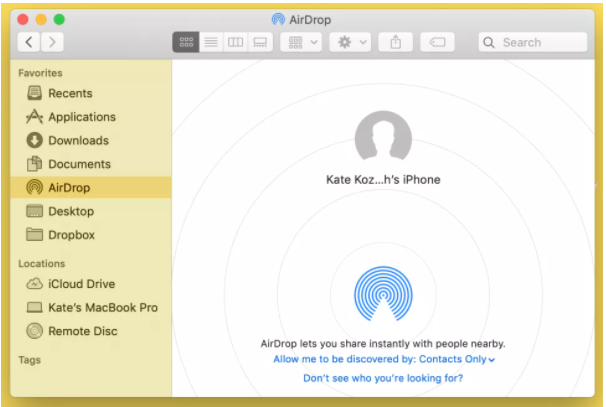The height and width of the screenshot is (407, 606).
Task: Switch to gallery view
Action: pos(260,42)
